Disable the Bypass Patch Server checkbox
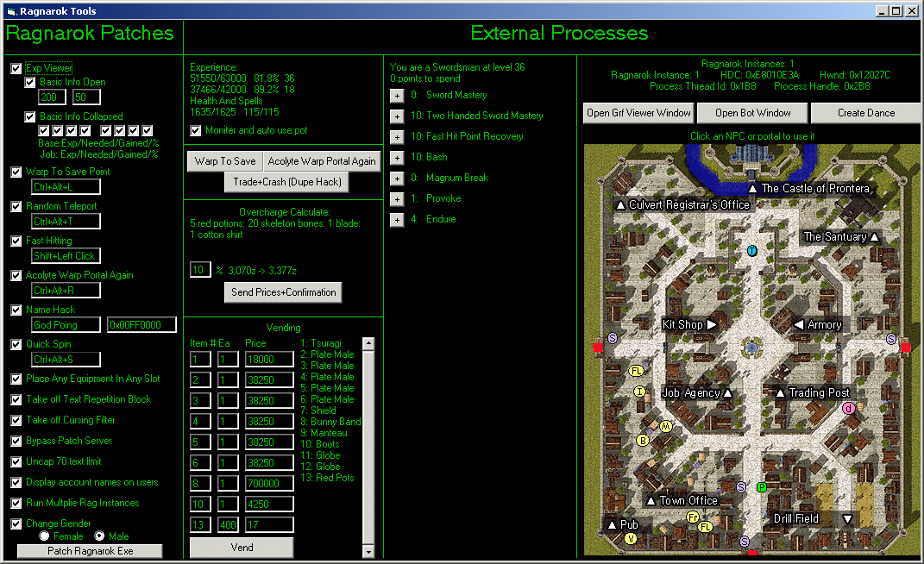The image size is (924, 564). tap(16, 441)
